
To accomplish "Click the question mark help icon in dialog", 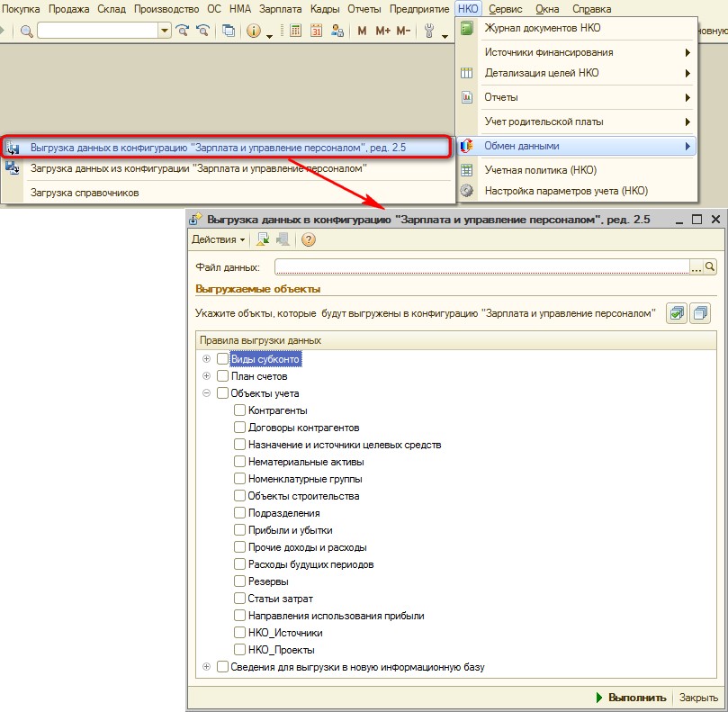I will tap(309, 239).
